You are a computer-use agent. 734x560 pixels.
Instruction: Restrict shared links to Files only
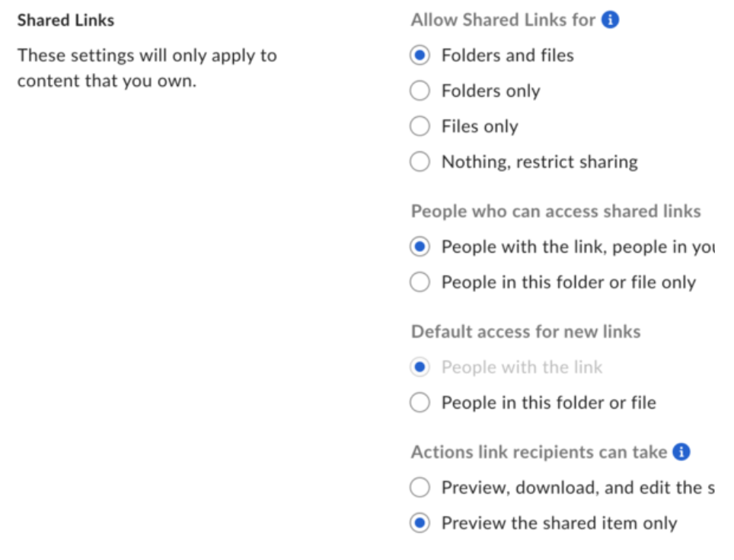coord(420,126)
